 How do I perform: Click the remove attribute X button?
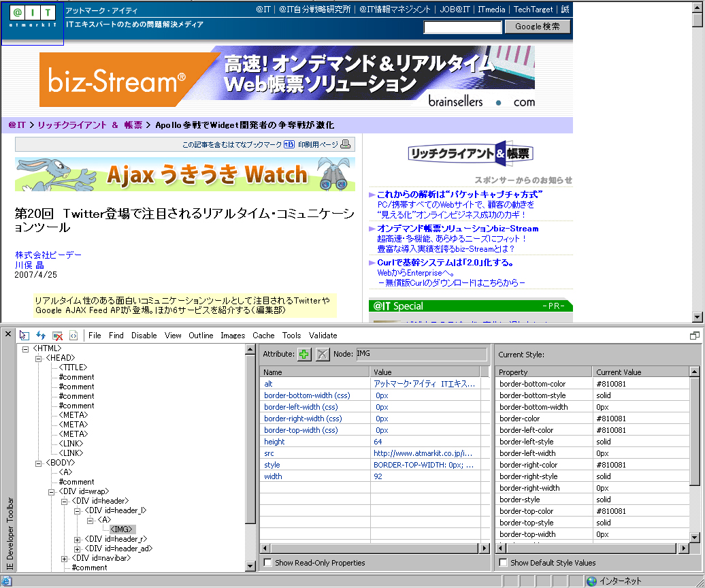click(323, 355)
